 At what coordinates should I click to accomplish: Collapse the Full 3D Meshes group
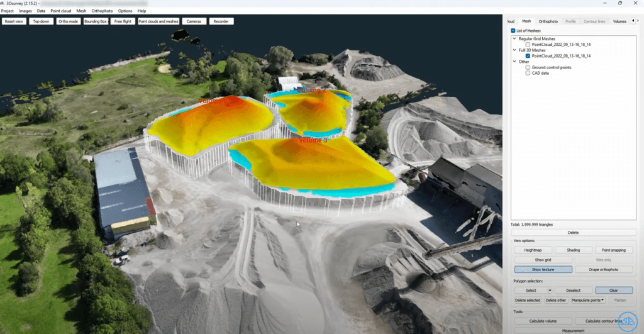tap(514, 50)
